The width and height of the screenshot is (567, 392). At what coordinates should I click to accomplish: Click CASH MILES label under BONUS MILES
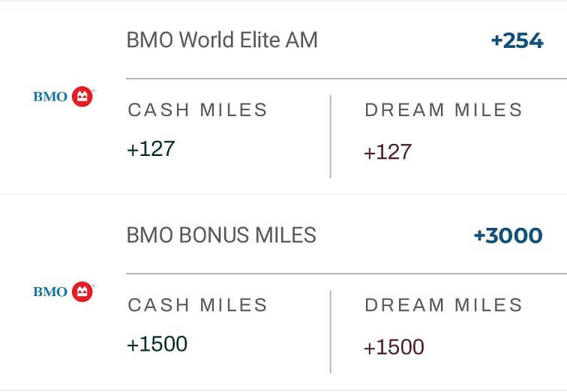tap(197, 305)
